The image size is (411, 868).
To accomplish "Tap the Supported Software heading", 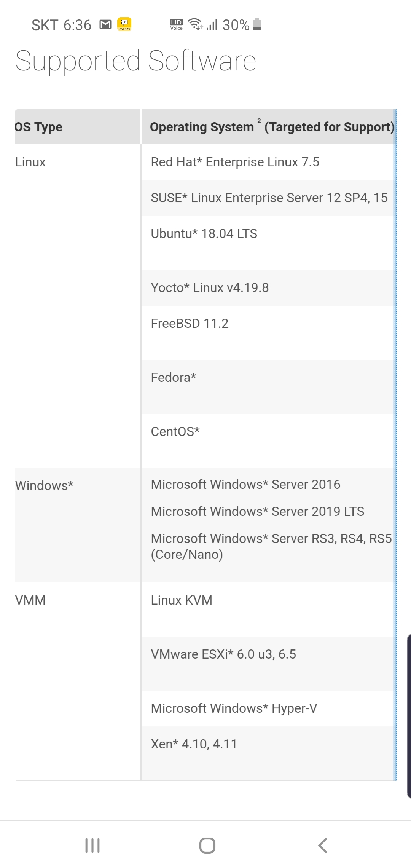I will [x=135, y=61].
